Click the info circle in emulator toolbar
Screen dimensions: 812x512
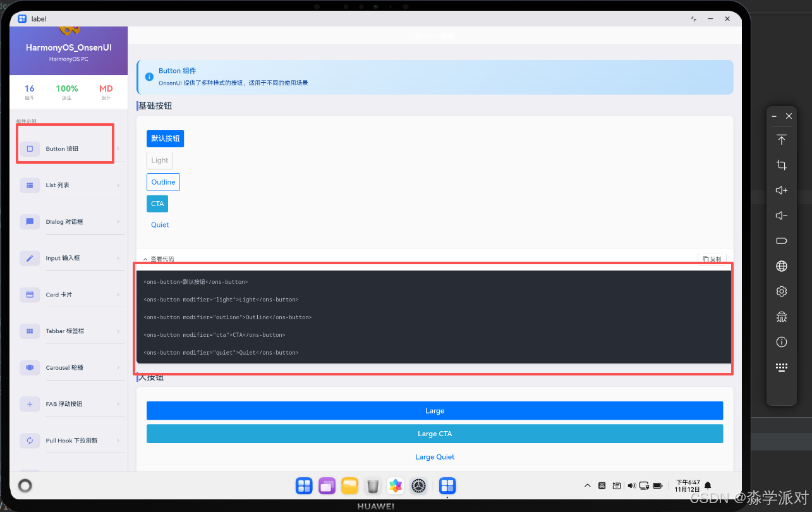tap(782, 342)
